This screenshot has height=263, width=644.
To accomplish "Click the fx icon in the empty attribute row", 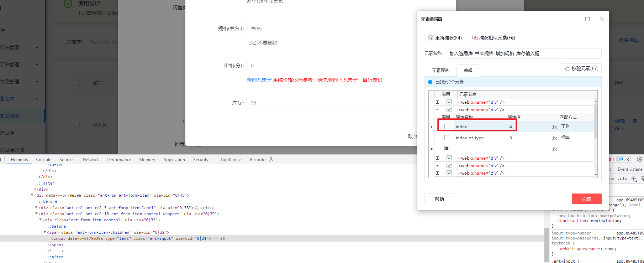I will click(x=554, y=149).
